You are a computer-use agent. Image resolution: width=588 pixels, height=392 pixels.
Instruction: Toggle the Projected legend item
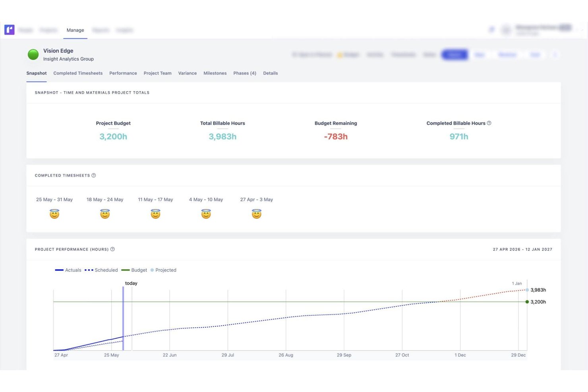163,270
